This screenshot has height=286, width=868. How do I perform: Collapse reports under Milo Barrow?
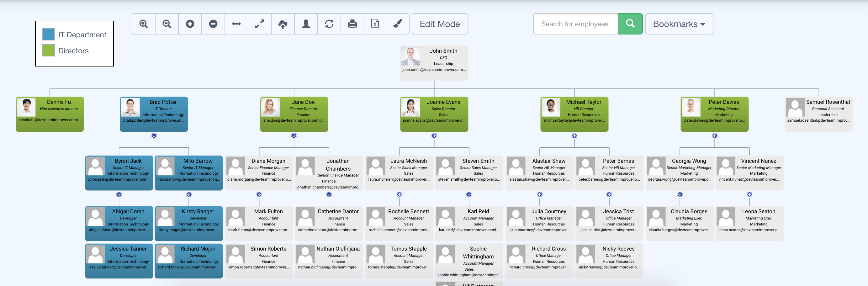click(189, 194)
